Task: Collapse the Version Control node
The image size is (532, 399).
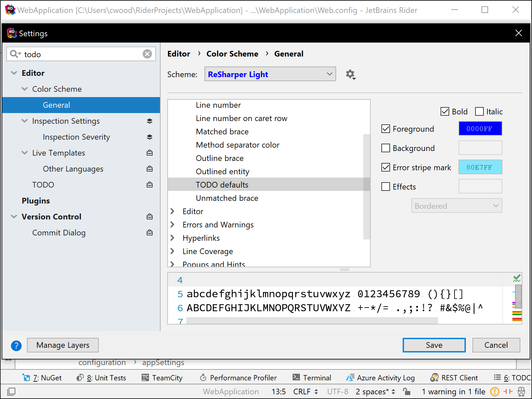Action: [x=14, y=216]
